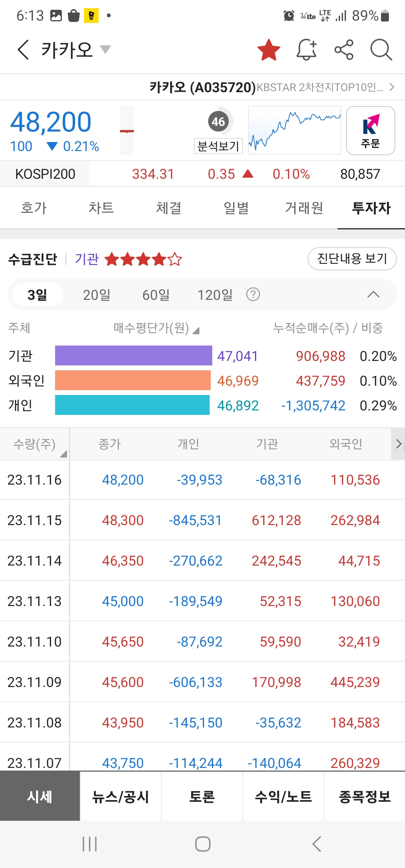Screen dimensions: 405x868
Task: Open the period help question mark
Action: pyautogui.click(x=253, y=295)
